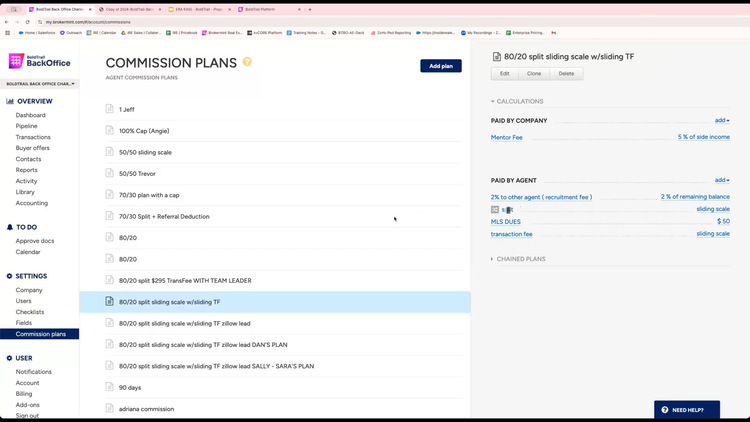Click the Need Help question icon
Image resolution: width=750 pixels, height=422 pixels.
pyautogui.click(x=664, y=410)
